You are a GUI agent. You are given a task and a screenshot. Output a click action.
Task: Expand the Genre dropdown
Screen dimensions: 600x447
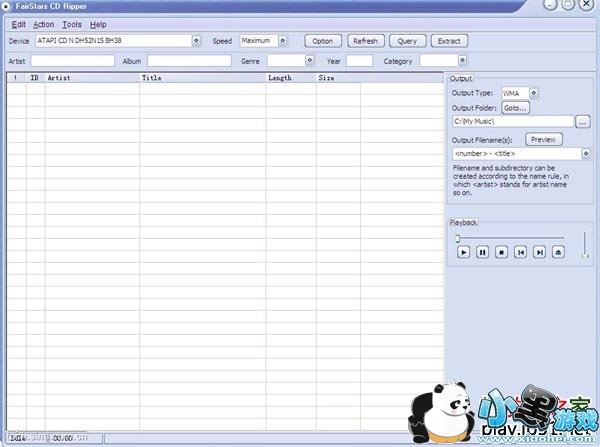(310, 60)
